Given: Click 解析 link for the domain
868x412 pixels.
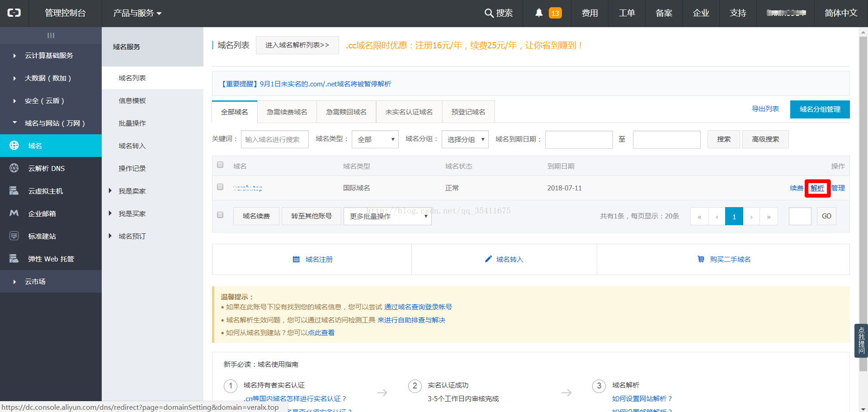Looking at the screenshot, I should (x=817, y=188).
